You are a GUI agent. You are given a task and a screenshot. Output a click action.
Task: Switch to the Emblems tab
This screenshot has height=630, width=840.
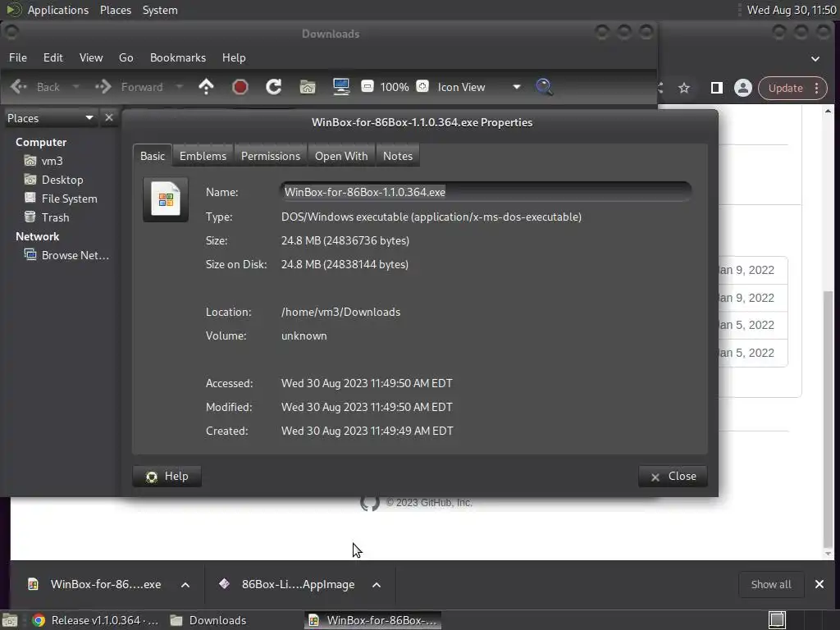[x=203, y=156]
